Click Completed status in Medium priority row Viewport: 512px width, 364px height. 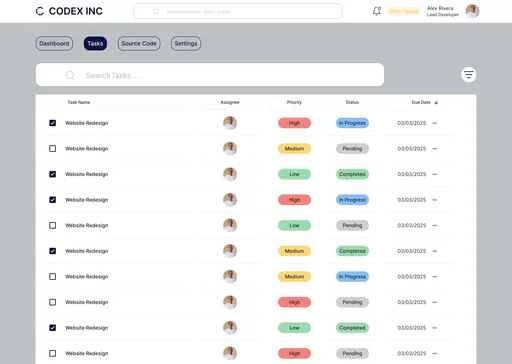(x=352, y=251)
